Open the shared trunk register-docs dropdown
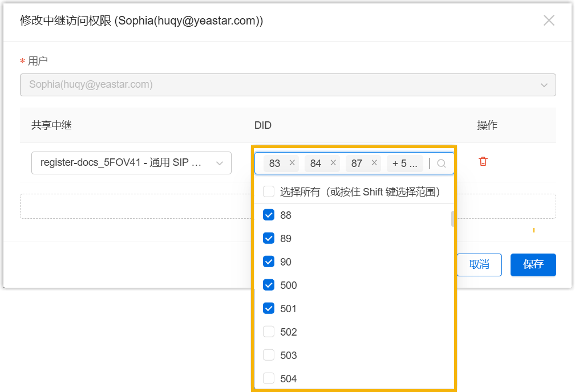 (131, 163)
